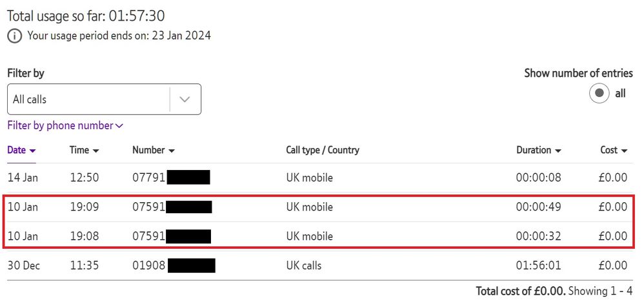The image size is (644, 305).
Task: Click the 01:56:01 duration value
Action: [x=538, y=265]
